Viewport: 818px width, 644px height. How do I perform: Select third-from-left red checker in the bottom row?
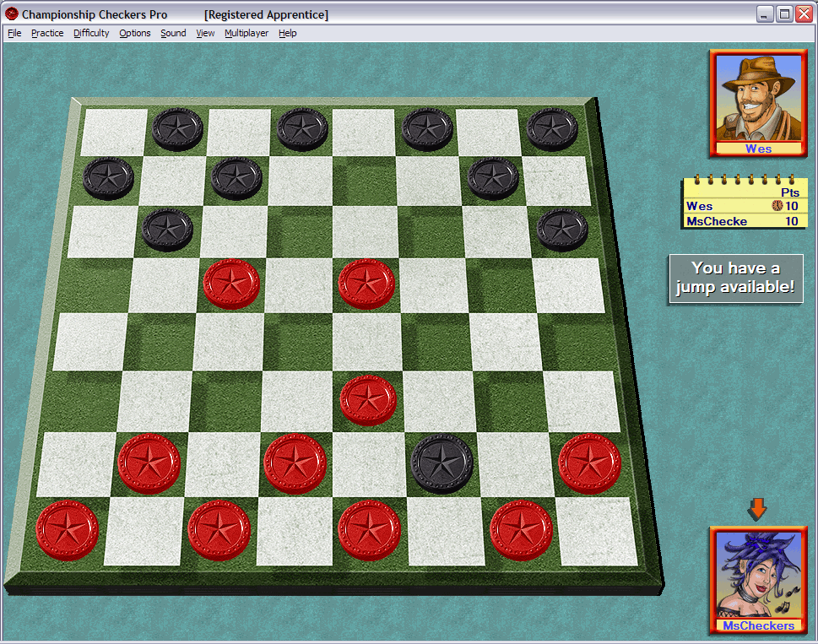tap(370, 530)
